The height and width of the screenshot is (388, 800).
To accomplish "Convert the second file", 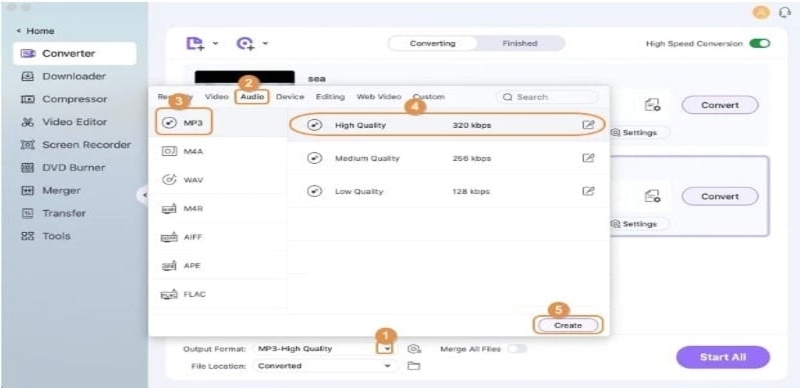I will pos(720,197).
